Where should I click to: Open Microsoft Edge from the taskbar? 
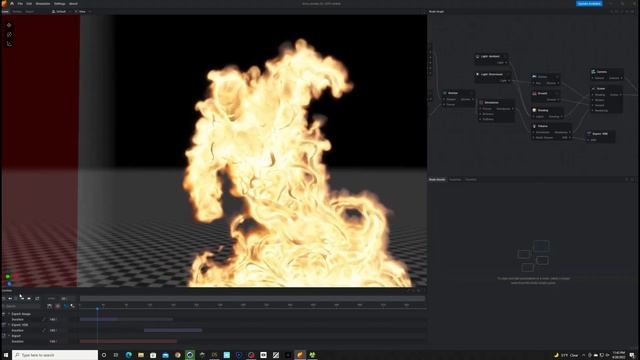point(129,355)
